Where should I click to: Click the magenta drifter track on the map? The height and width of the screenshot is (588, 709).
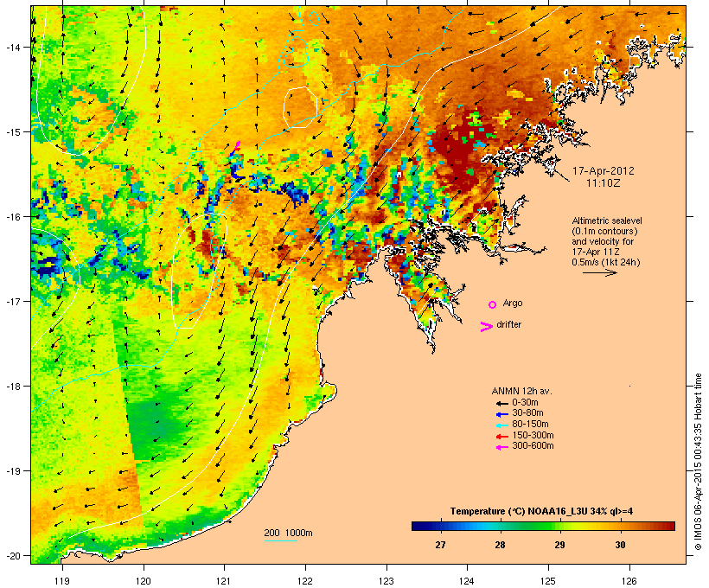237,146
